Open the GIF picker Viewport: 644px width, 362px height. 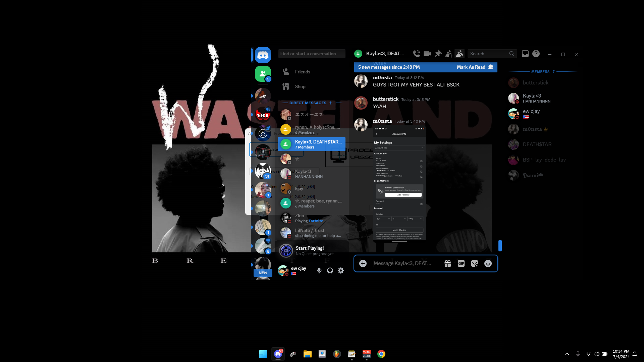[461, 263]
